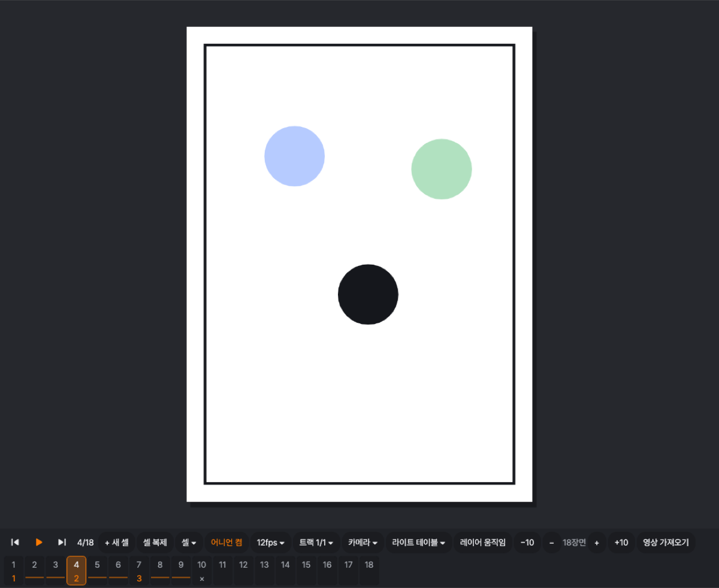Click the + 새 셀 button

coord(117,542)
